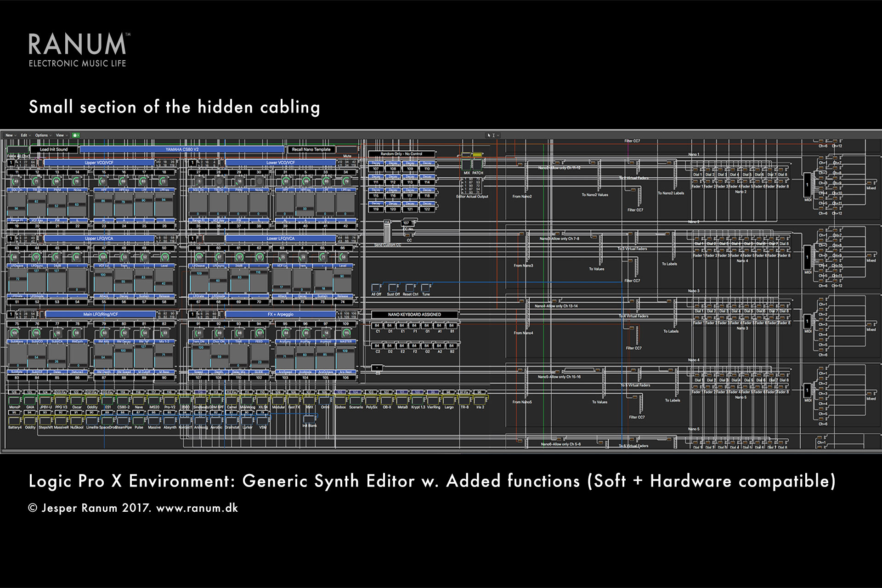Load the Scenario preset icon
Screen dimensions: 882x588
coord(356,401)
